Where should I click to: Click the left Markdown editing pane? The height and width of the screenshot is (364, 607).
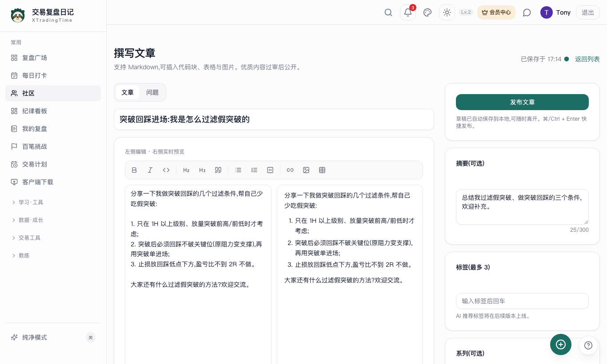pyautogui.click(x=198, y=274)
